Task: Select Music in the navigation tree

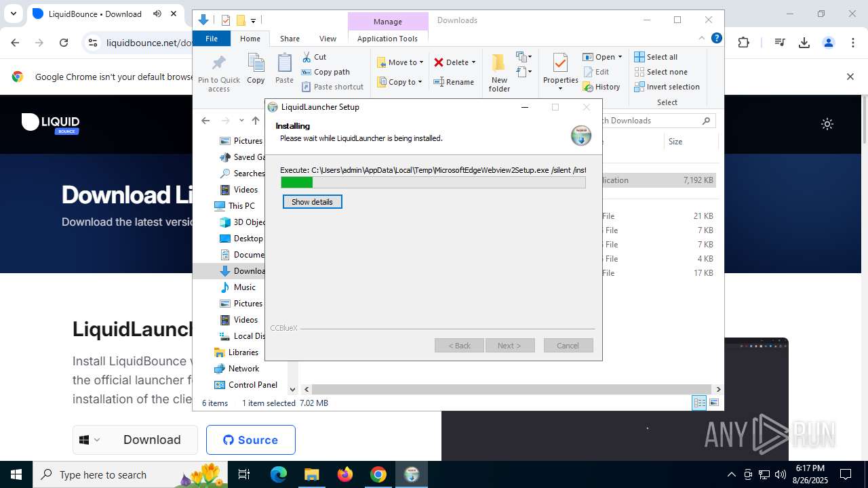Action: (237, 287)
